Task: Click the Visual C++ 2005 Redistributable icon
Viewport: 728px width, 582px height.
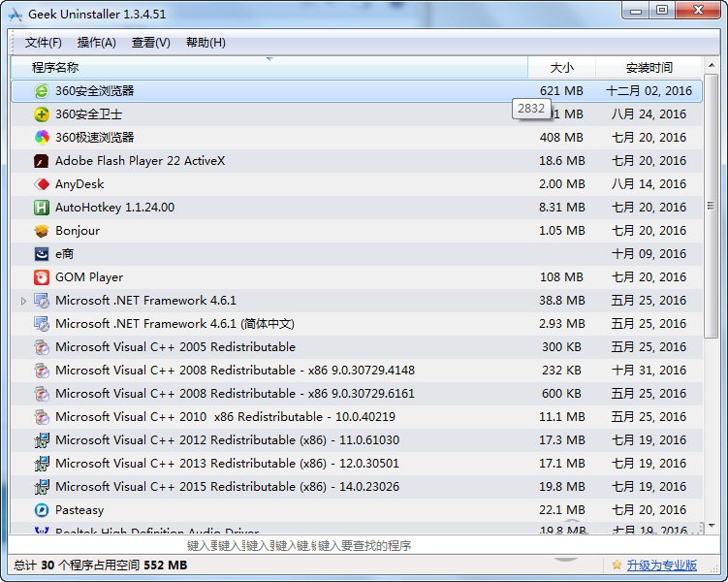Action: click(x=42, y=347)
